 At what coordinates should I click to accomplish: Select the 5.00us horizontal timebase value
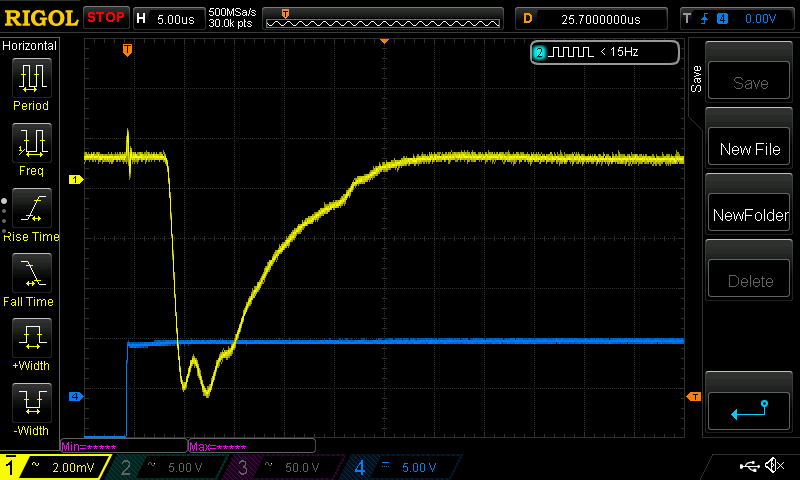coord(176,19)
